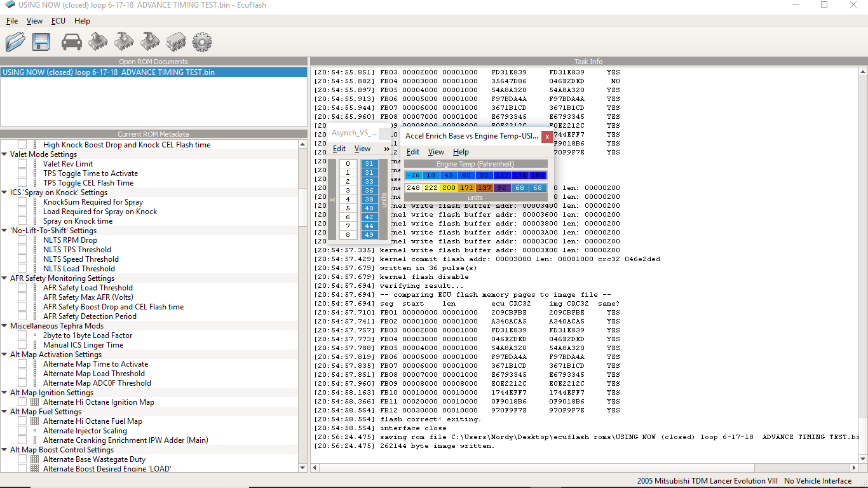Screen dimensions: 868x488
Task: Click the metadata tree scrollbar down arrow
Action: 302,468
